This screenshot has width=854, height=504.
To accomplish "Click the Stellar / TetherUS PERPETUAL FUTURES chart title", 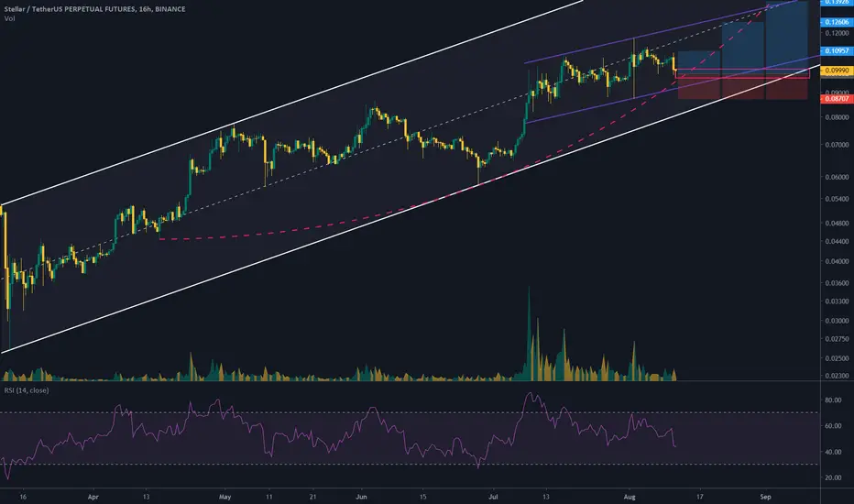I will [x=94, y=9].
